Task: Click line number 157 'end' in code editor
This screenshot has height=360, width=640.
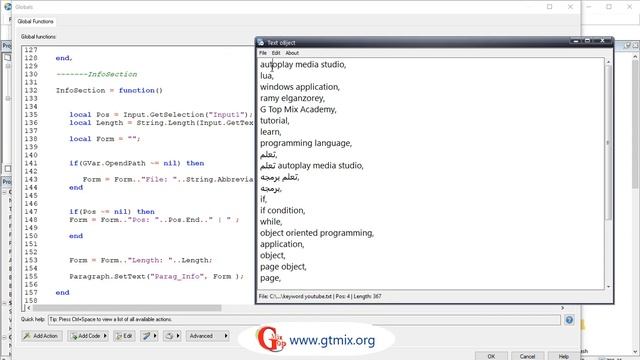Action: 62,293
